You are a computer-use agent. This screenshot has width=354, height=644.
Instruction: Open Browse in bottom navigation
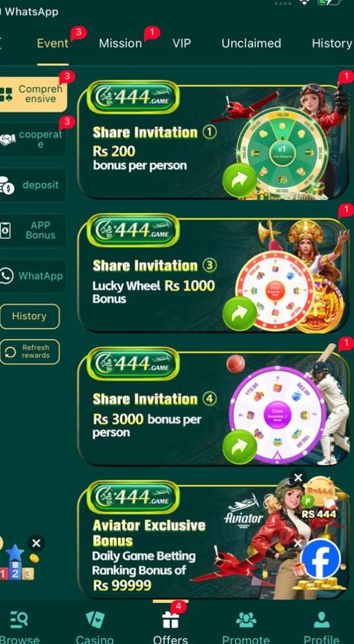(x=19, y=620)
